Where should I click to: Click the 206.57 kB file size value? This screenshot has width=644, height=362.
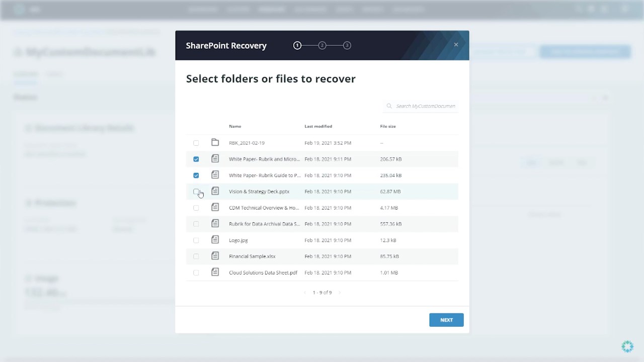click(391, 159)
